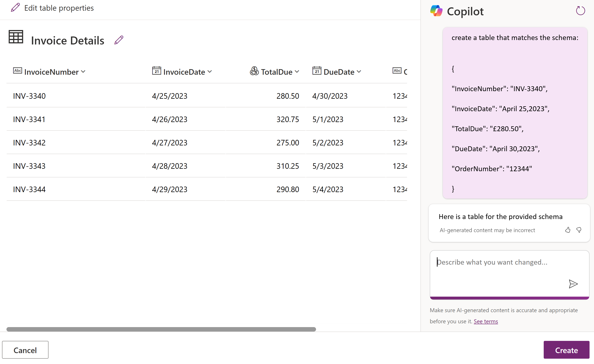Click the "TotalDue": "£280.50" line in the prompt
This screenshot has height=364, width=594.
pos(487,129)
